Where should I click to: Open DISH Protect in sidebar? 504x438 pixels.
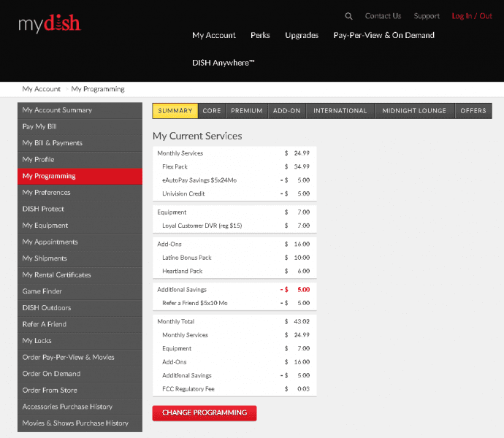pos(80,209)
